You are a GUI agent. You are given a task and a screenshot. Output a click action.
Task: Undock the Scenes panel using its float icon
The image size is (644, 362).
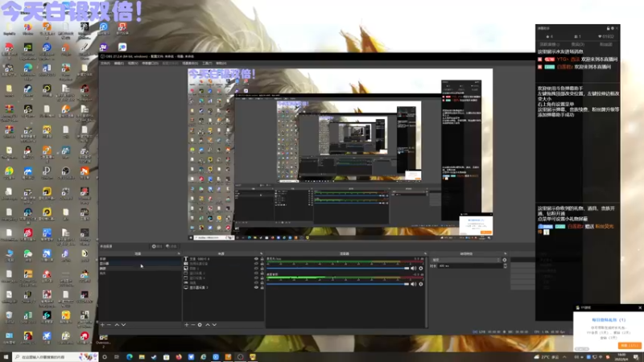[x=178, y=253]
